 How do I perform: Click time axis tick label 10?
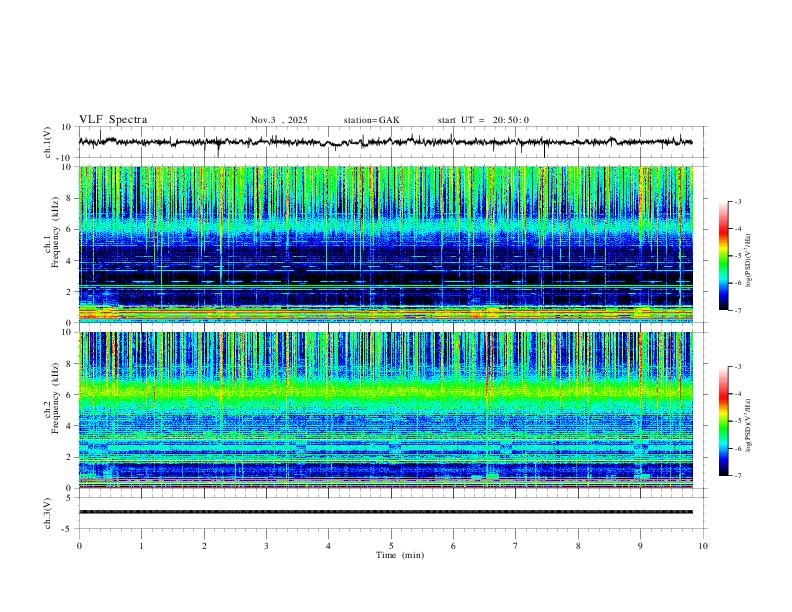[703, 546]
